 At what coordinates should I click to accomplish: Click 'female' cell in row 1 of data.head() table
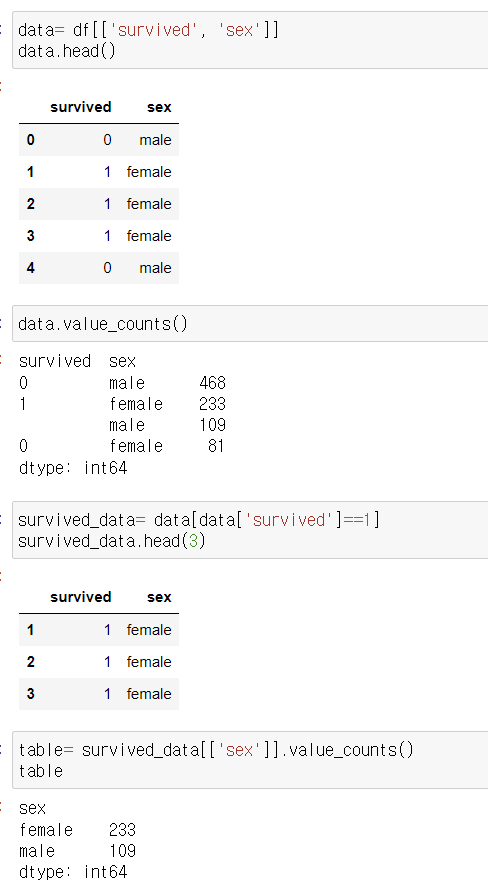[149, 172]
